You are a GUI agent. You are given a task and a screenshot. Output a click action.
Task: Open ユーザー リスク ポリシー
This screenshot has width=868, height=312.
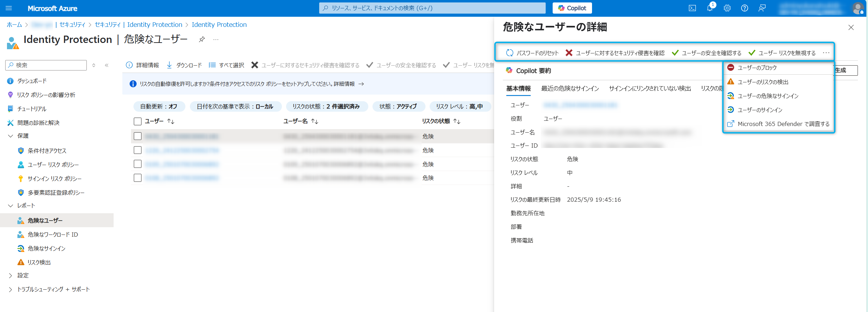53,165
